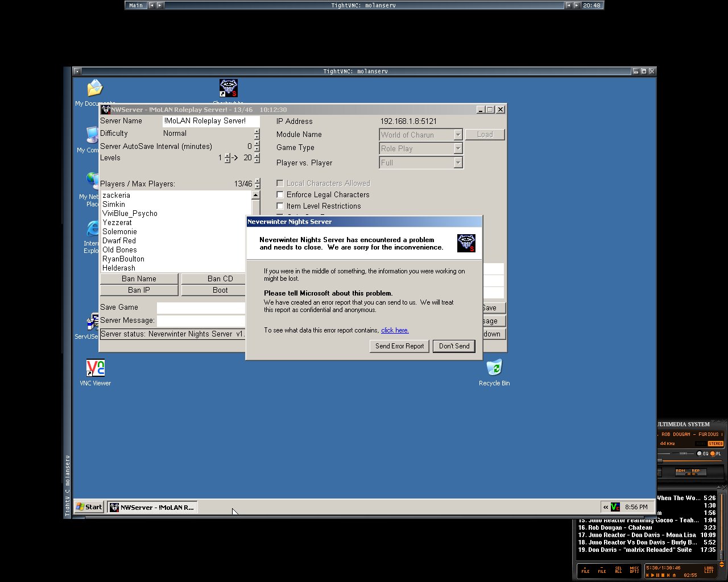Select '16. Rob Dougan - Chateau' track
This screenshot has height=582, width=728.
click(x=647, y=527)
